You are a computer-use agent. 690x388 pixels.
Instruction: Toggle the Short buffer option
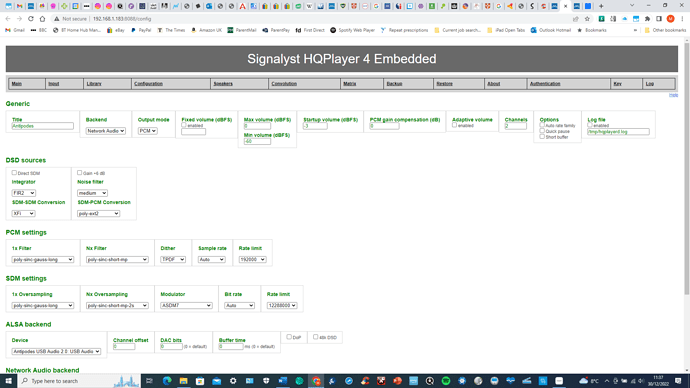(x=542, y=136)
